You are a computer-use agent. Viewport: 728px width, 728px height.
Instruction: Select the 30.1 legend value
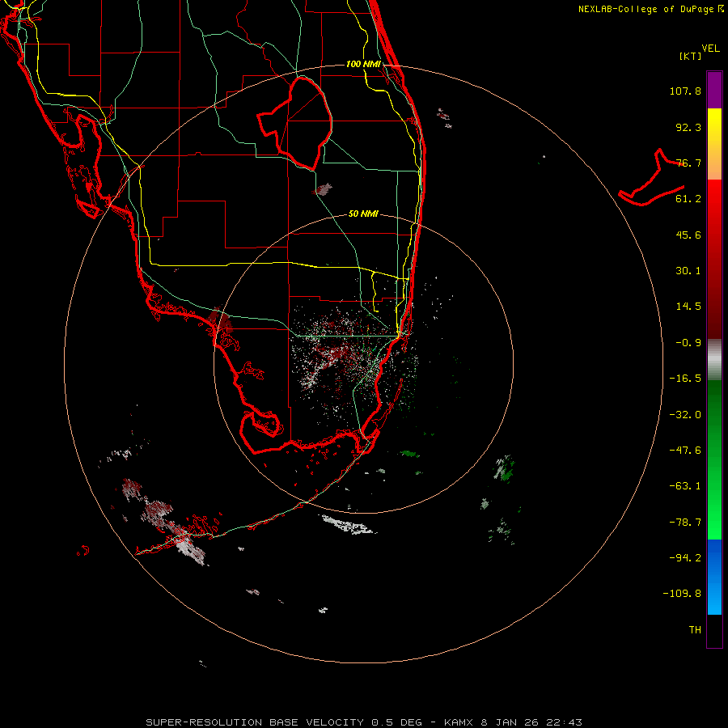pyautogui.click(x=688, y=271)
